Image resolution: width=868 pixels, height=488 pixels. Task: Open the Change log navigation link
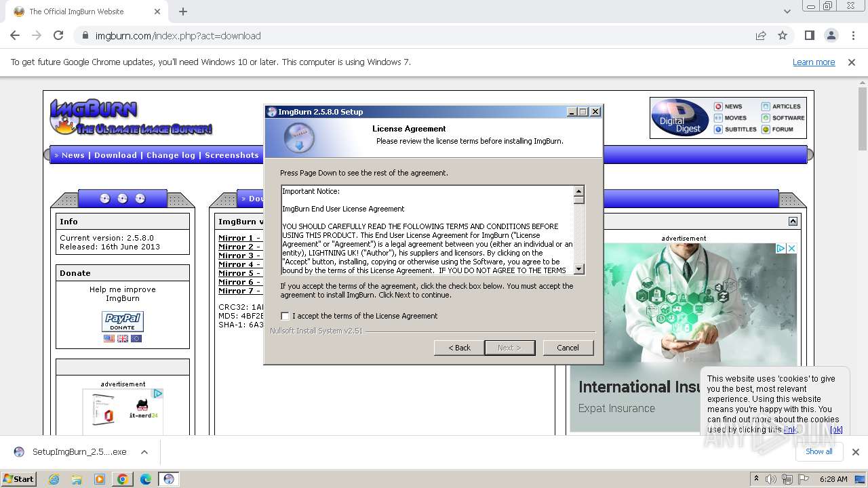point(171,155)
